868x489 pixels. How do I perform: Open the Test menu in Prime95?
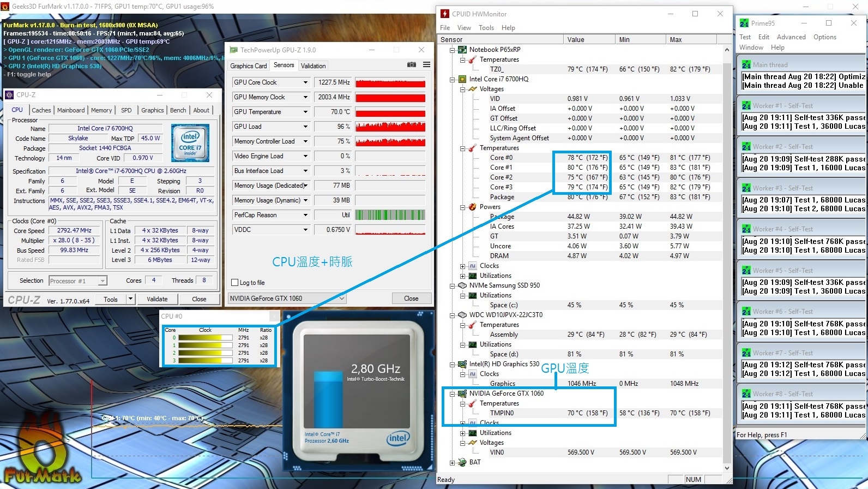[x=745, y=37]
